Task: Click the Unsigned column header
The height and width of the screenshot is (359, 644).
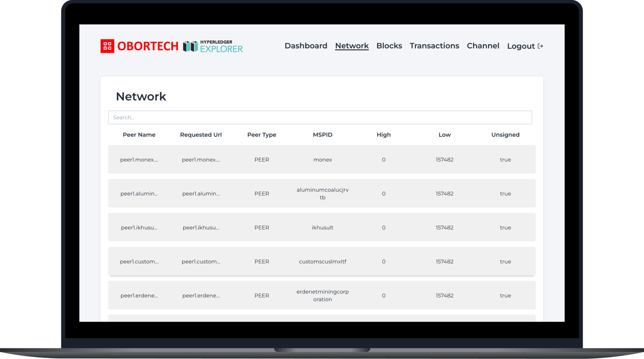Action: pyautogui.click(x=505, y=135)
